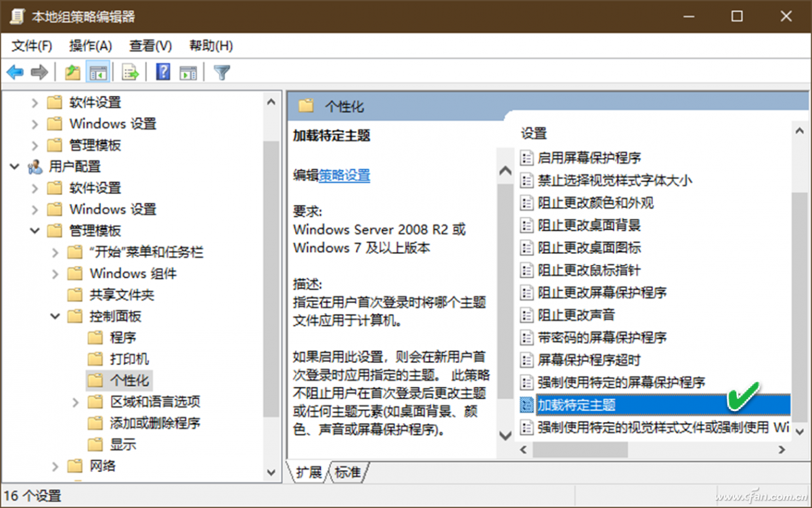This screenshot has height=508, width=812.
Task: Toggle the show/hide console tree icon
Action: coord(98,72)
